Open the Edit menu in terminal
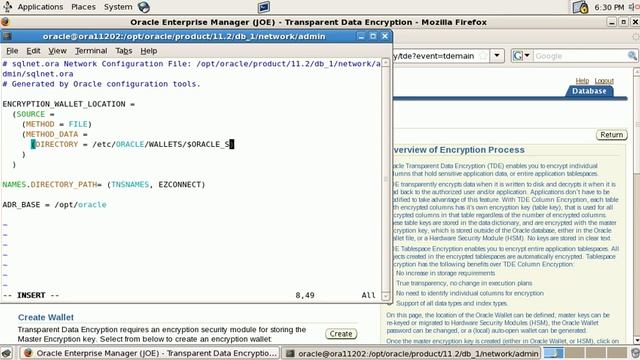Screen dimensions: 640x360 pos(33,51)
